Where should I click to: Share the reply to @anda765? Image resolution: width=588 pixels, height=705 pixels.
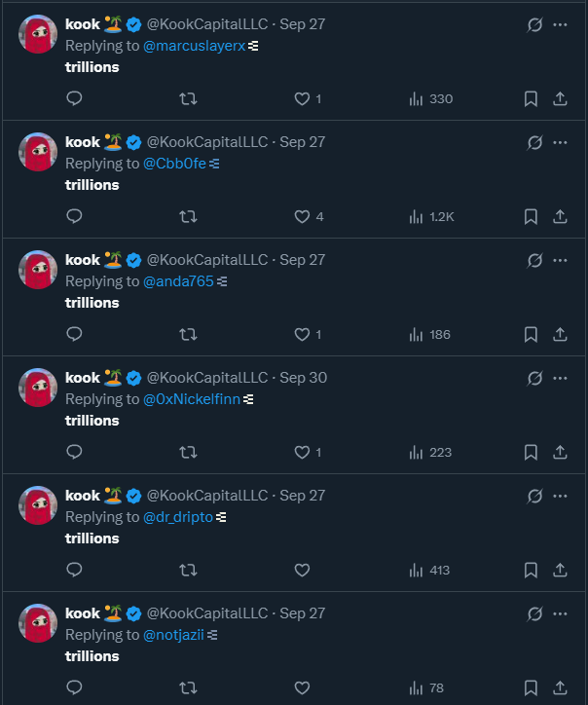(560, 334)
